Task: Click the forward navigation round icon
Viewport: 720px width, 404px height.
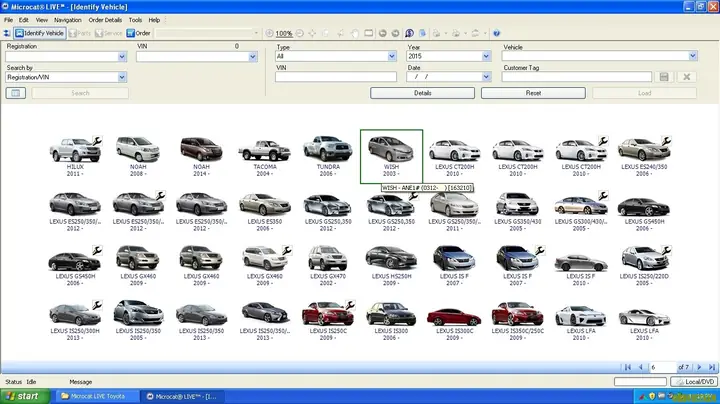Action: [395, 33]
